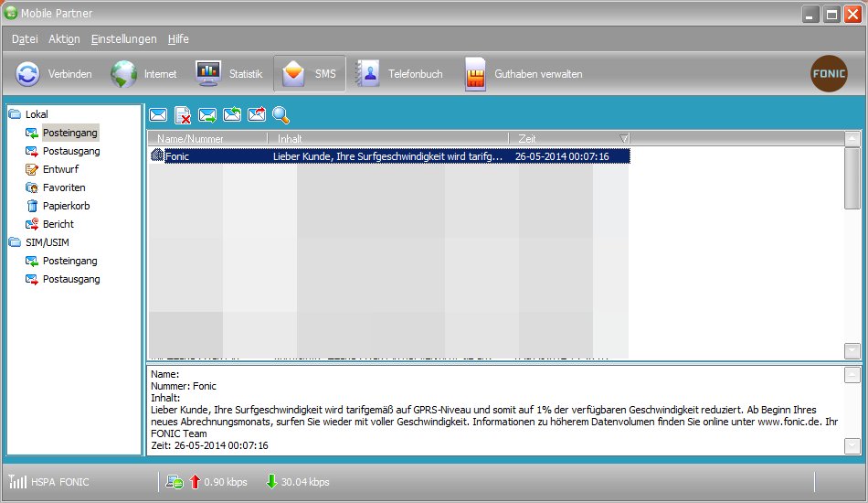Minimize the Mobile Partner window
The height and width of the screenshot is (503, 868).
[x=811, y=15]
